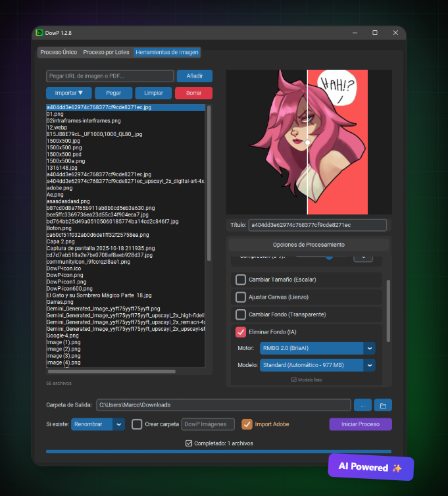The height and width of the screenshot is (496, 448).
Task: Browse output folder with ellipsis button
Action: tap(362, 405)
